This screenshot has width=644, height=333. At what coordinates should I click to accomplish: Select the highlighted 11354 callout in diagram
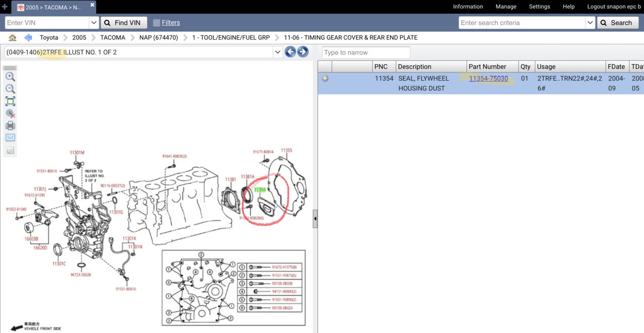tap(260, 190)
